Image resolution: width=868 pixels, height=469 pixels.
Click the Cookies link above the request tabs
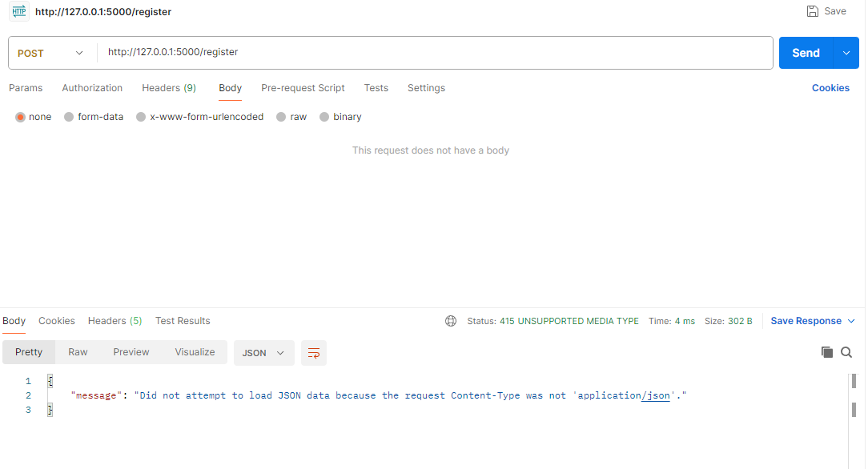[x=830, y=87]
